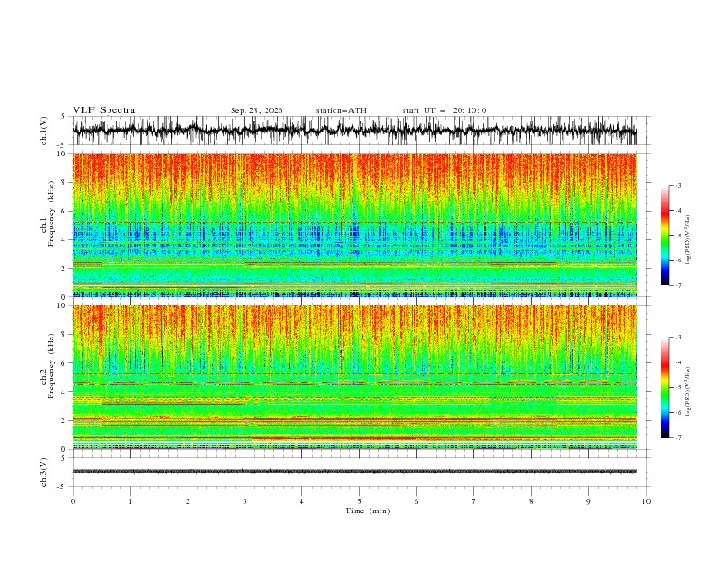Click the ch.1 Frequency (kHz) axis label
This screenshot has width=728, height=563.
point(48,224)
